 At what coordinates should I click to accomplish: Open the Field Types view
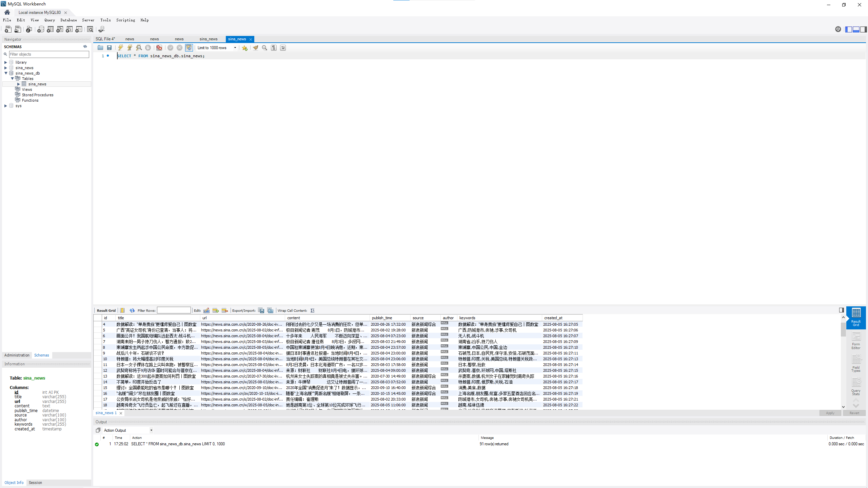click(856, 364)
